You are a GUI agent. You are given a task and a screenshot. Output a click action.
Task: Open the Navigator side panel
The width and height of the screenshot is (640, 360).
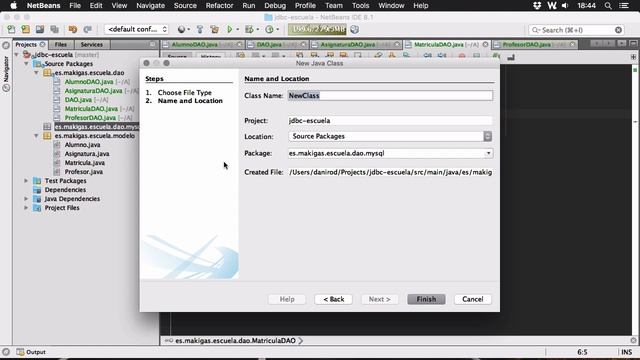click(x=6, y=73)
